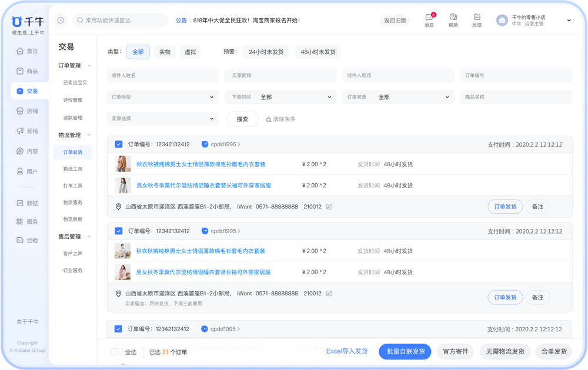Open the messages notification icon
This screenshot has width=588, height=370.
click(x=429, y=18)
